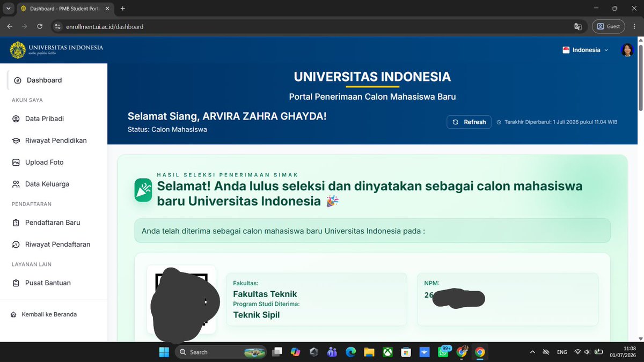Click the Selamat Siang greeting text
Image resolution: width=644 pixels, height=362 pixels.
(x=227, y=116)
